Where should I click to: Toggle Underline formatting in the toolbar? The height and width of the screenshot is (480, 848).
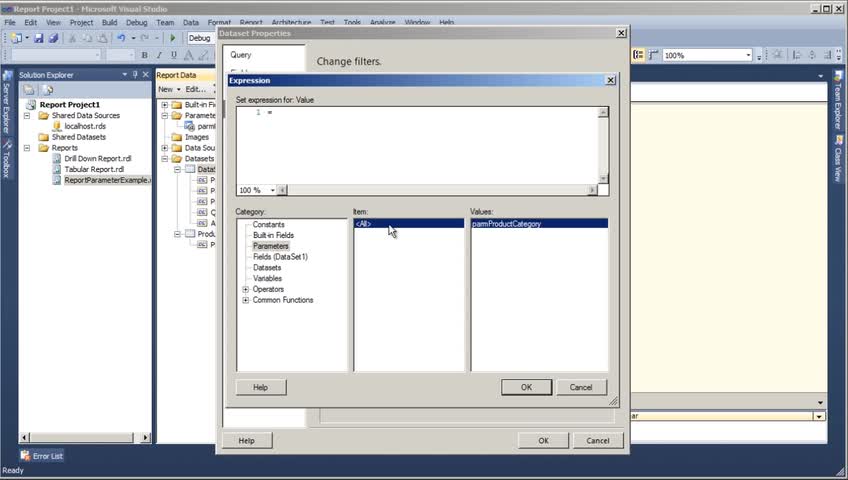pos(174,55)
